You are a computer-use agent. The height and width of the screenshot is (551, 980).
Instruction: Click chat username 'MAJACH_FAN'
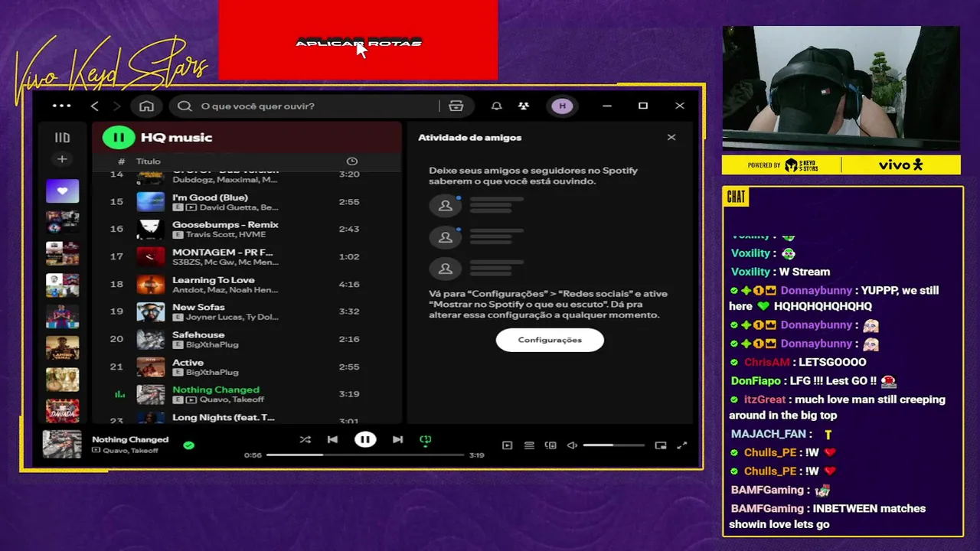769,434
